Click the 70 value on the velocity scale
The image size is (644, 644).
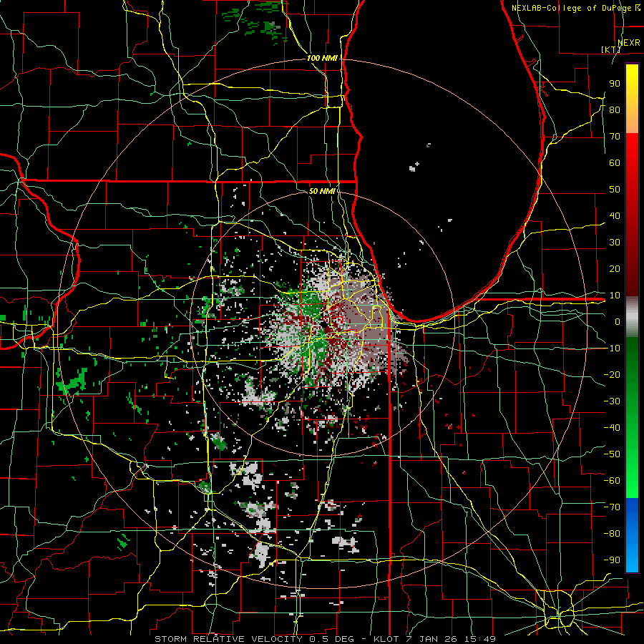coord(615,137)
